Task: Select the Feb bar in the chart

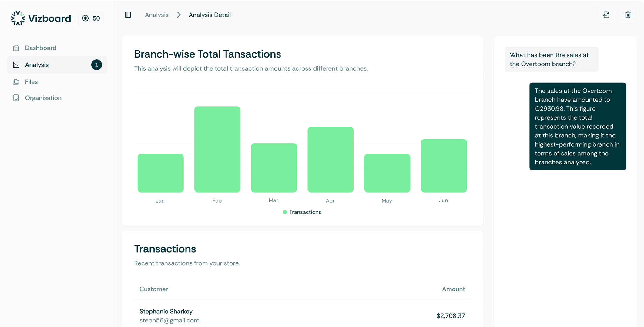Action: point(217,148)
